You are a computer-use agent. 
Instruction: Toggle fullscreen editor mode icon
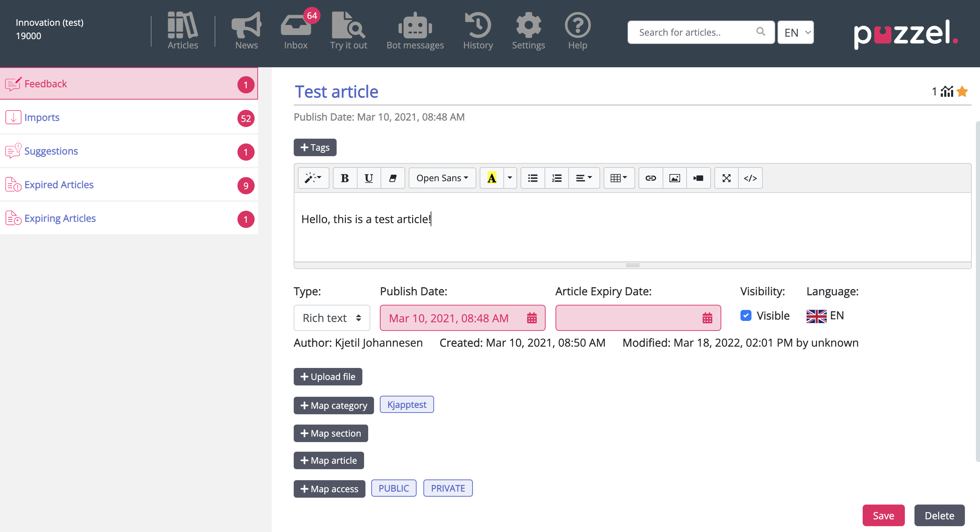click(x=726, y=178)
